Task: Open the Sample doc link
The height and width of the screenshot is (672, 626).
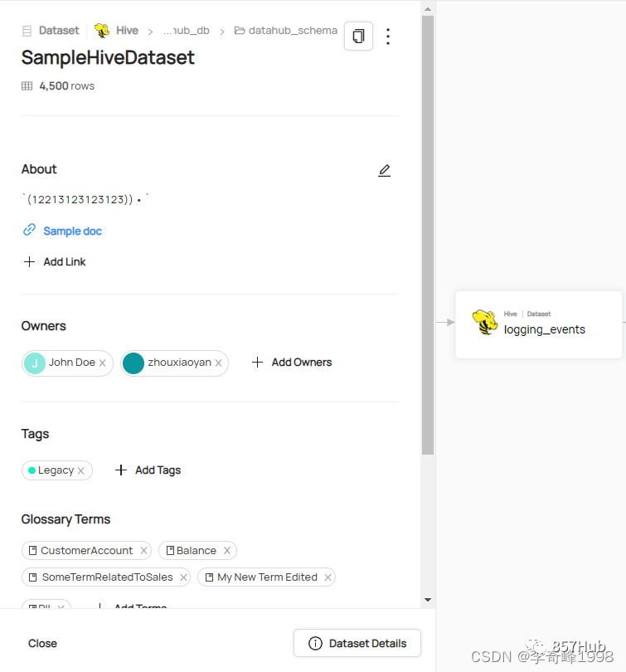Action: coord(72,231)
